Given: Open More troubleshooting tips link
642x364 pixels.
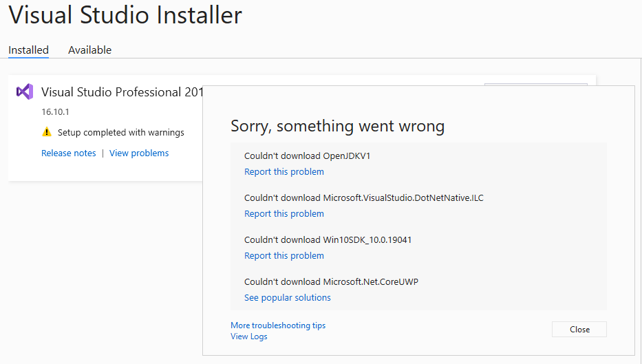Looking at the screenshot, I should pyautogui.click(x=278, y=325).
